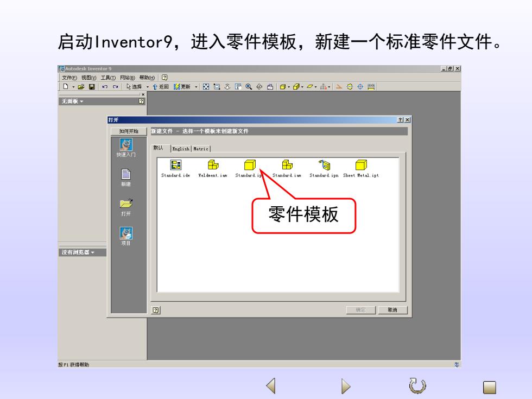This screenshot has width=532, height=399.
Task: Click the help icon beside 帮助 menu
Action: click(x=164, y=78)
